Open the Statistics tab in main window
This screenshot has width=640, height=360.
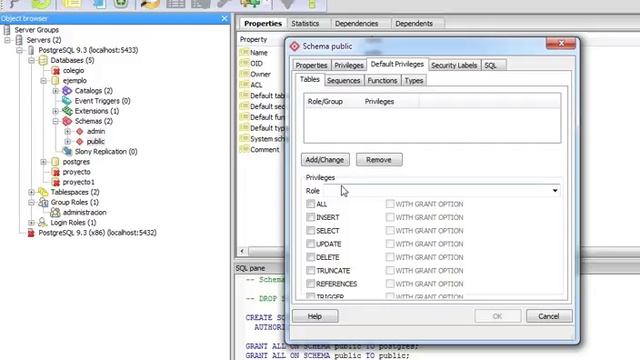click(x=305, y=24)
